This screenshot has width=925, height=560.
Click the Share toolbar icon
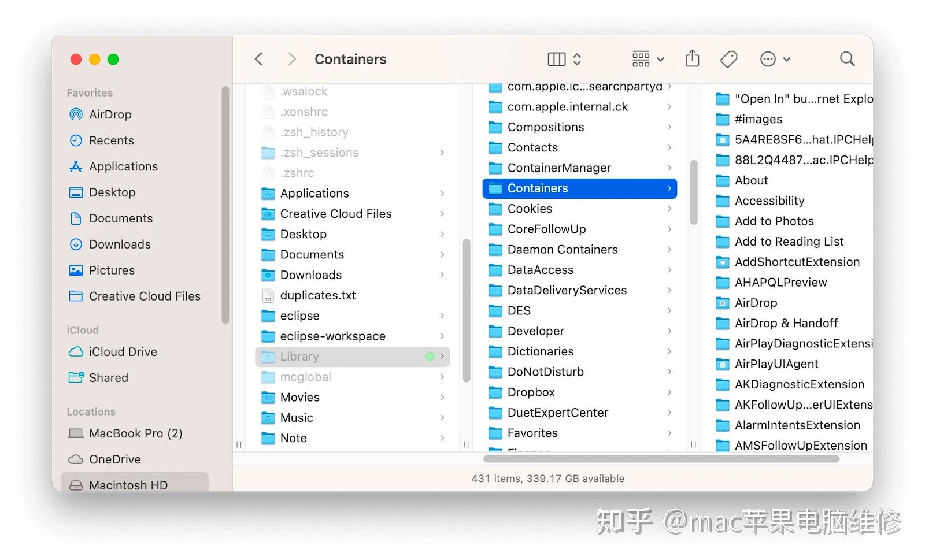692,58
